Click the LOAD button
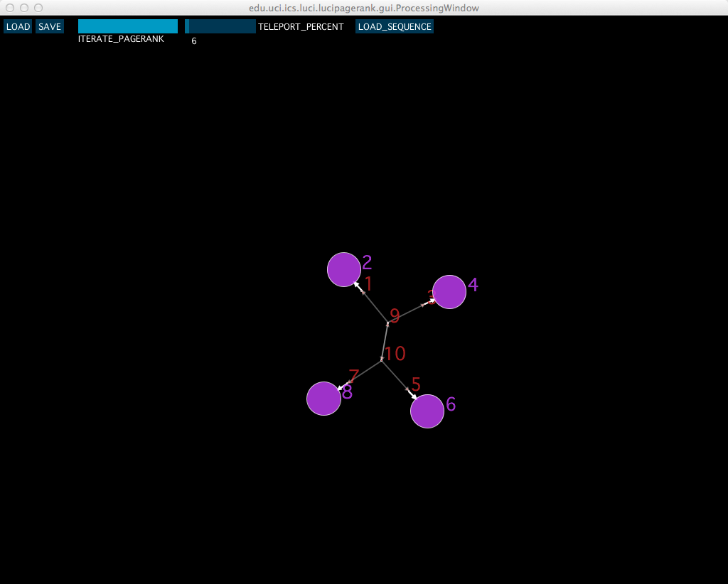 click(18, 26)
